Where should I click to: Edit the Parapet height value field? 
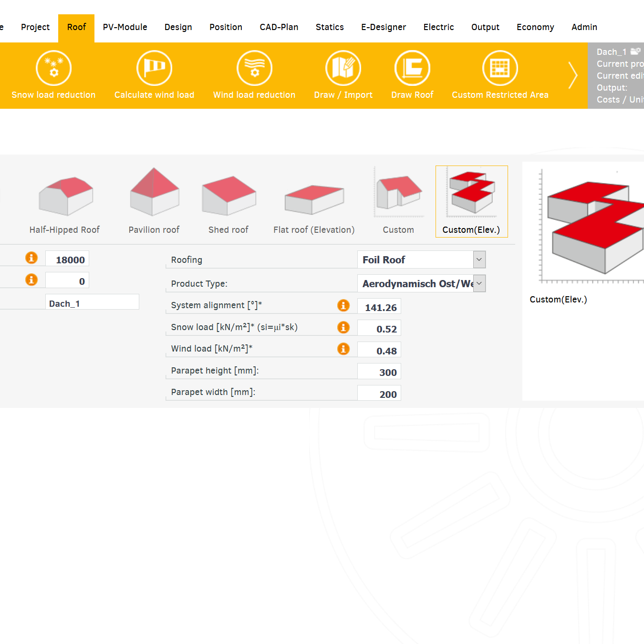click(379, 372)
